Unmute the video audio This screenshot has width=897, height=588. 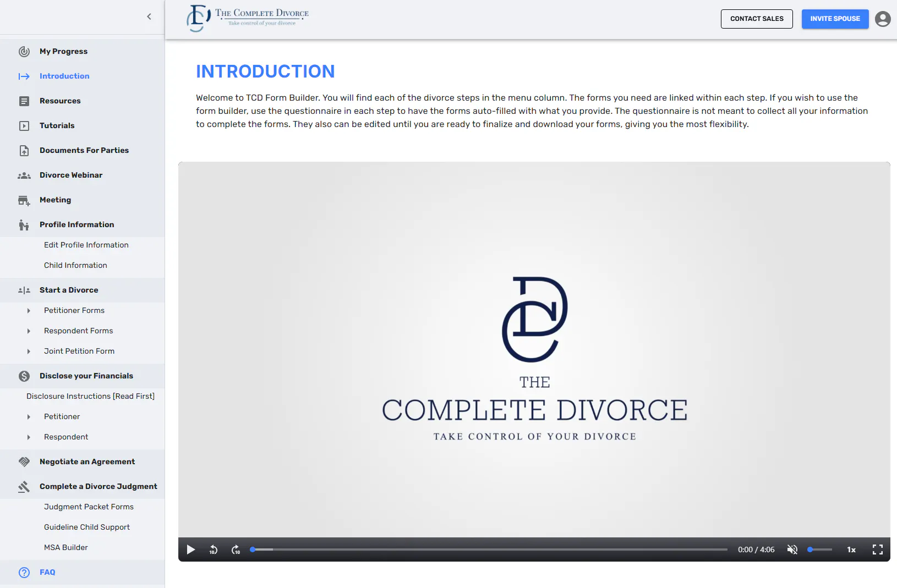click(792, 549)
